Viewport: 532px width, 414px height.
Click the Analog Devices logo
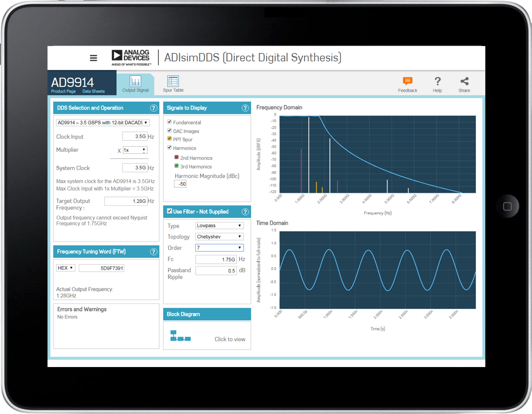(x=130, y=57)
